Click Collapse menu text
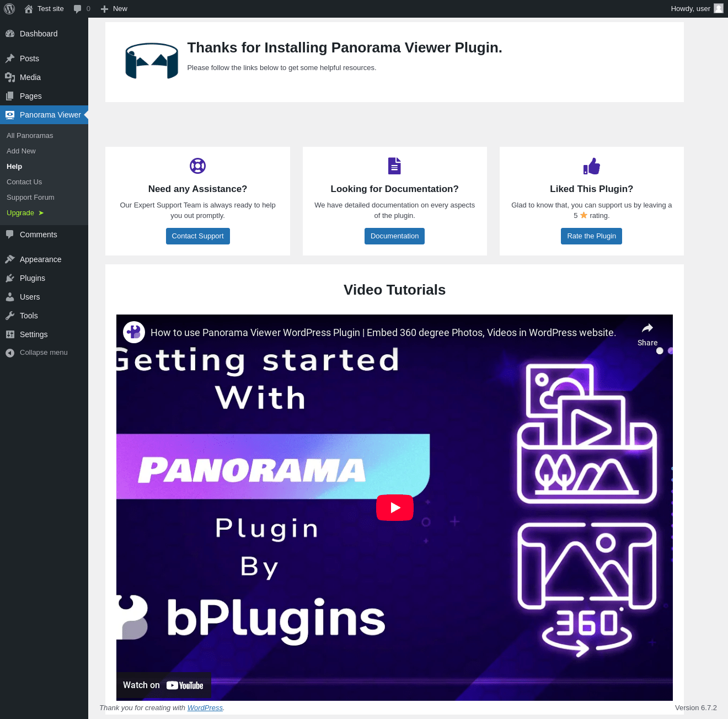Viewport: 728px width, 719px height. point(44,353)
